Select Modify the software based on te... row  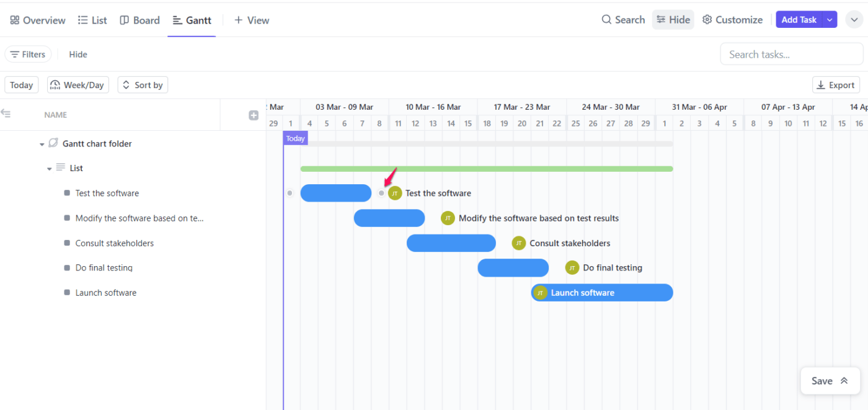pos(139,218)
